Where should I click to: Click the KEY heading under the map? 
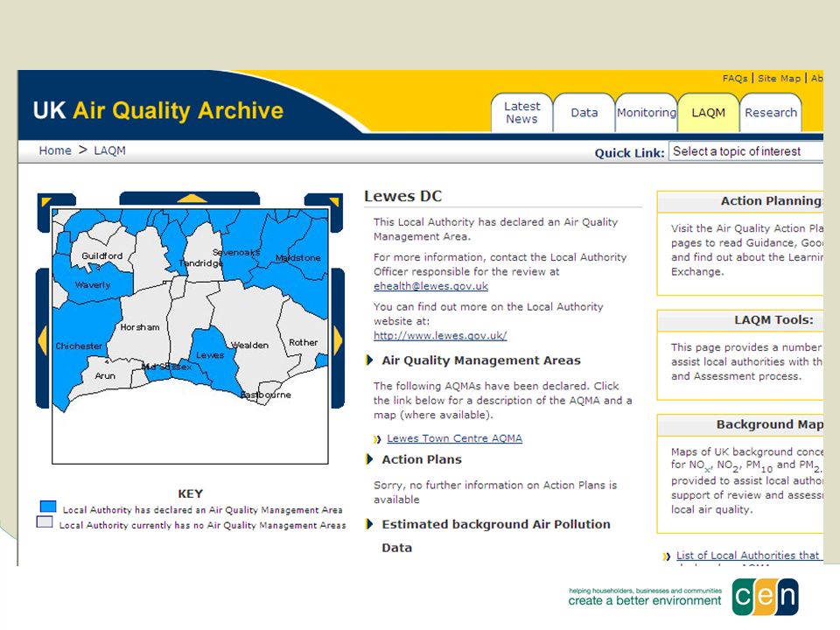point(190,493)
